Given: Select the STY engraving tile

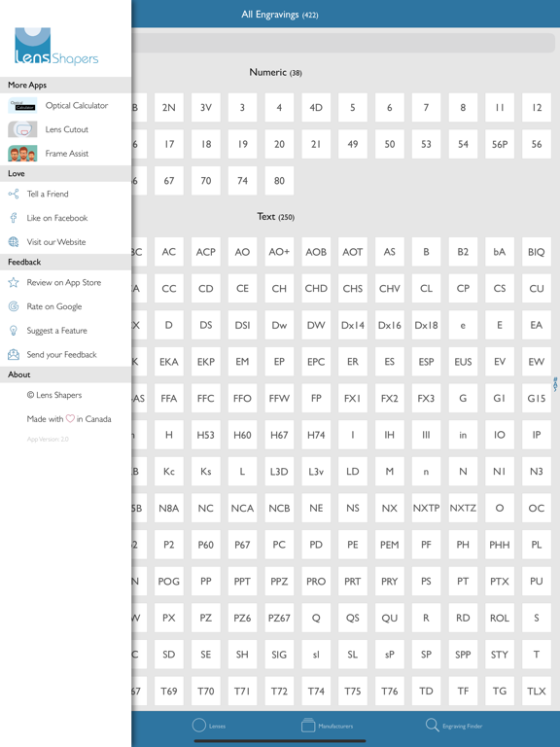Looking at the screenshot, I should tap(500, 655).
